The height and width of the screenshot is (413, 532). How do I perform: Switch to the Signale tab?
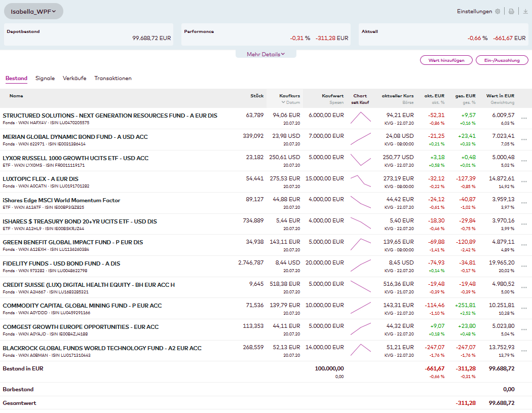[45, 79]
